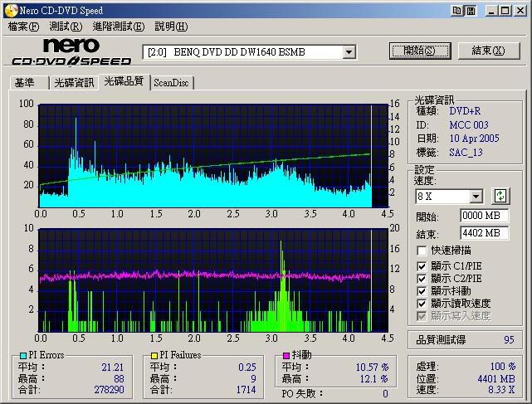The height and width of the screenshot is (404, 532).
Task: Minimize the Nero CD-DVD Speed window
Action: pos(491,11)
